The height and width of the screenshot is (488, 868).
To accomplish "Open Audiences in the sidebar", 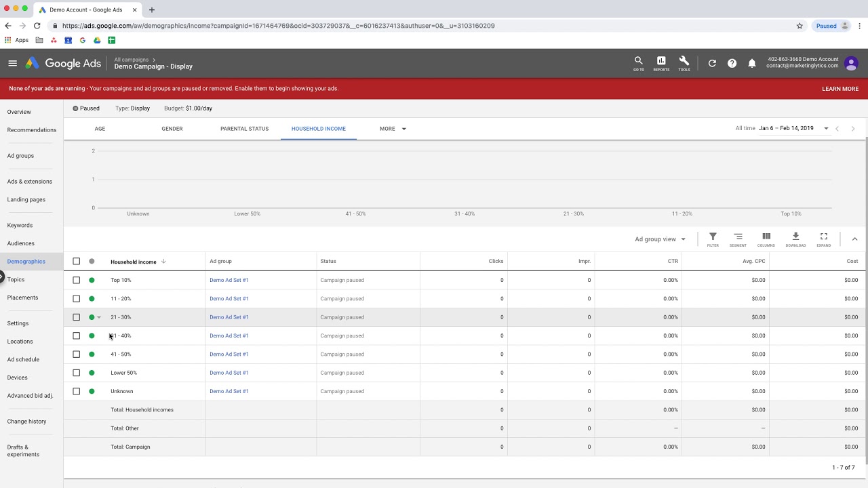I will [20, 243].
